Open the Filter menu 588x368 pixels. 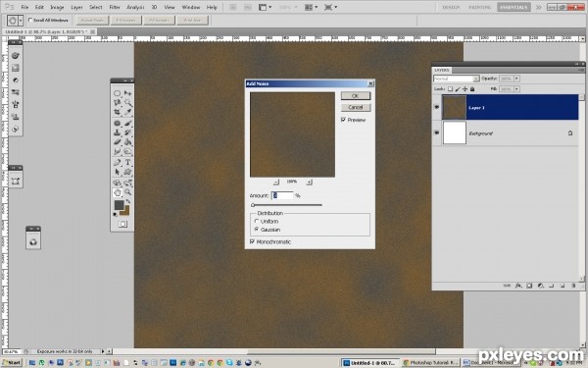[115, 7]
